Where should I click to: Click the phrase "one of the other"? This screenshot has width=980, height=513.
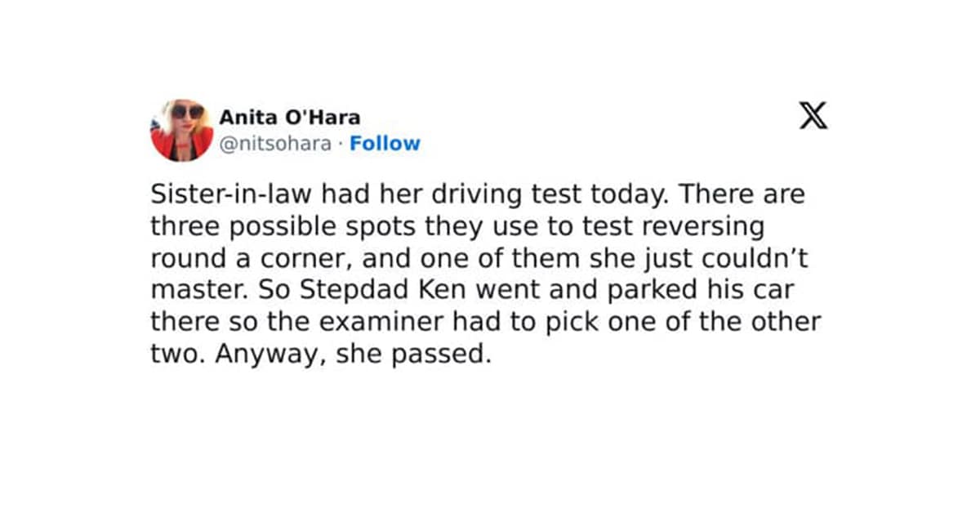click(x=718, y=323)
